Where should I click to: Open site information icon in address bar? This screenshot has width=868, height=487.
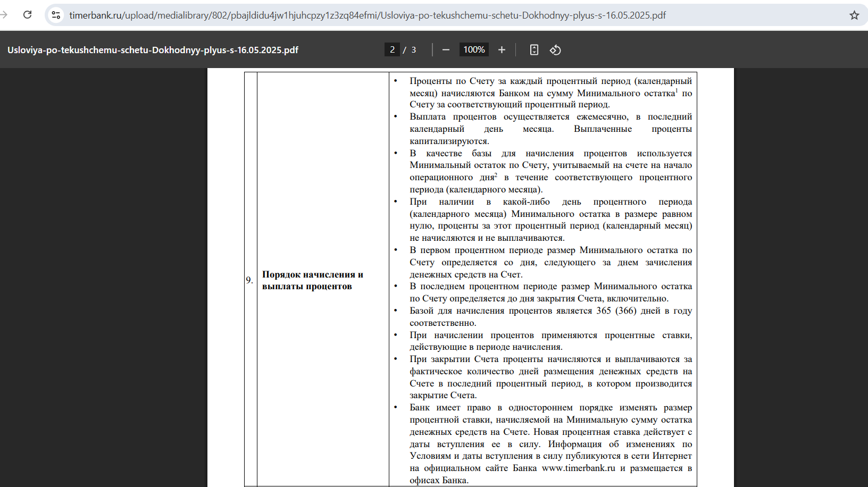(x=56, y=15)
